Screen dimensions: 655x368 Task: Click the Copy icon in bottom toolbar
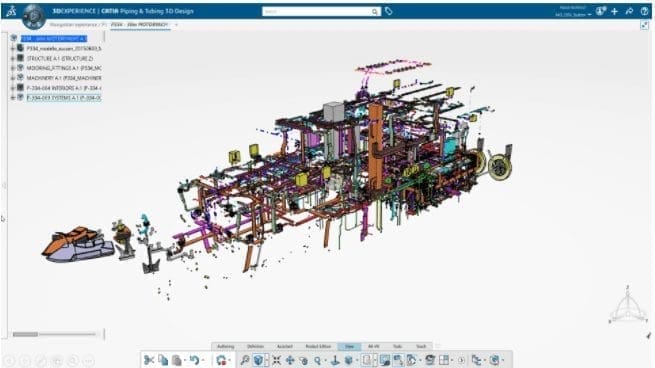(x=163, y=360)
